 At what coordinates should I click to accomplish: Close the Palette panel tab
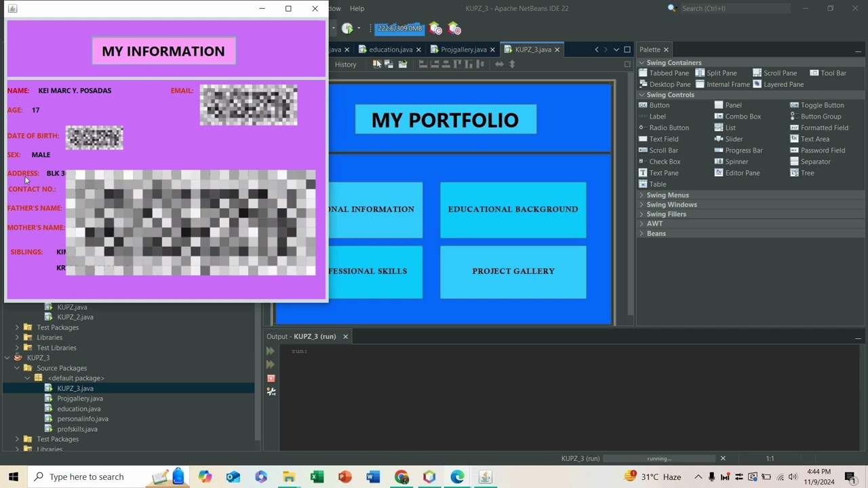[x=666, y=49]
